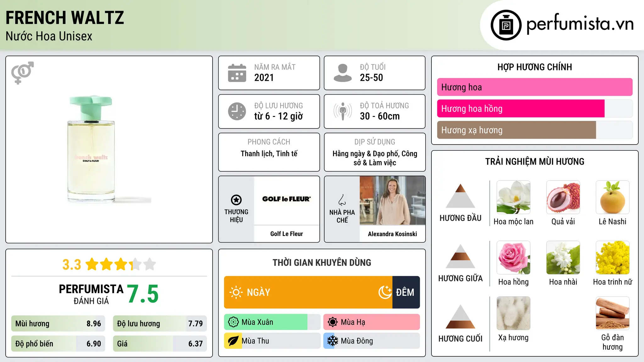
Task: Click the clock icon beside Độ lưu hương
Action: pos(237,111)
